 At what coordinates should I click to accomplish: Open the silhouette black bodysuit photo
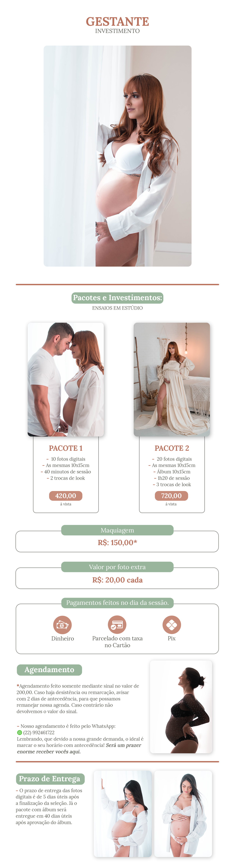point(181,707)
